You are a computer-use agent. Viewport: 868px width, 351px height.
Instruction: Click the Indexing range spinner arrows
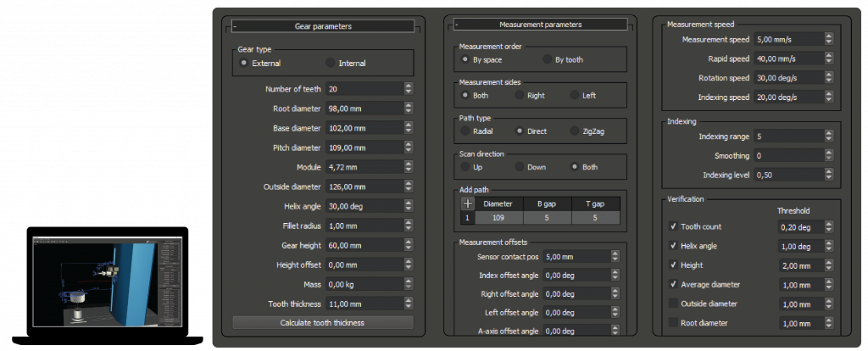point(827,136)
